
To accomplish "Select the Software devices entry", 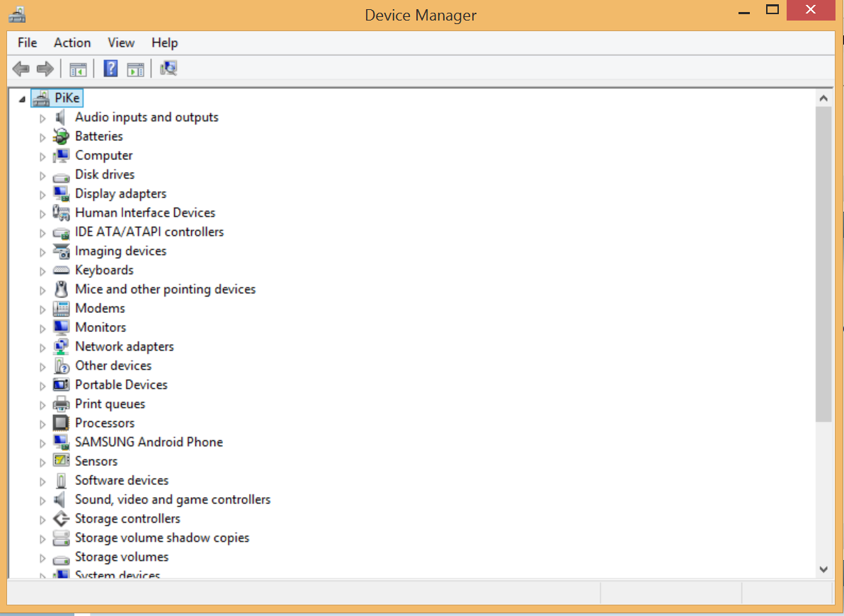I will tap(122, 480).
